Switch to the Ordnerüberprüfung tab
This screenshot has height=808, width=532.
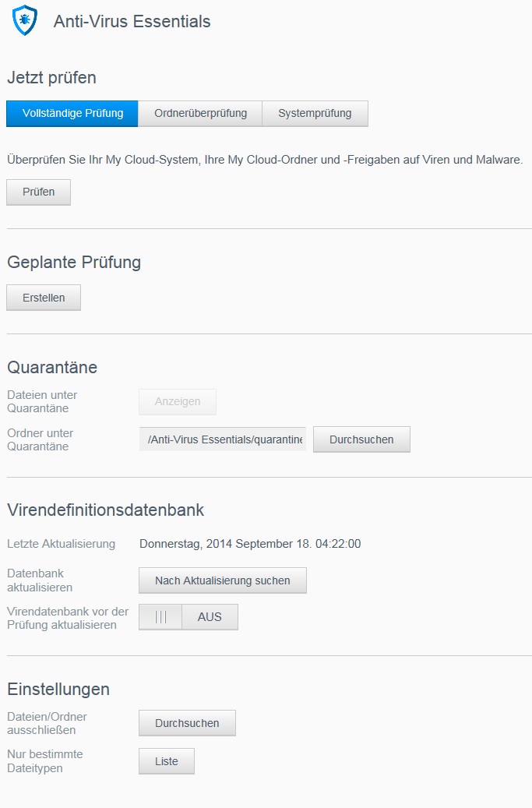200,113
